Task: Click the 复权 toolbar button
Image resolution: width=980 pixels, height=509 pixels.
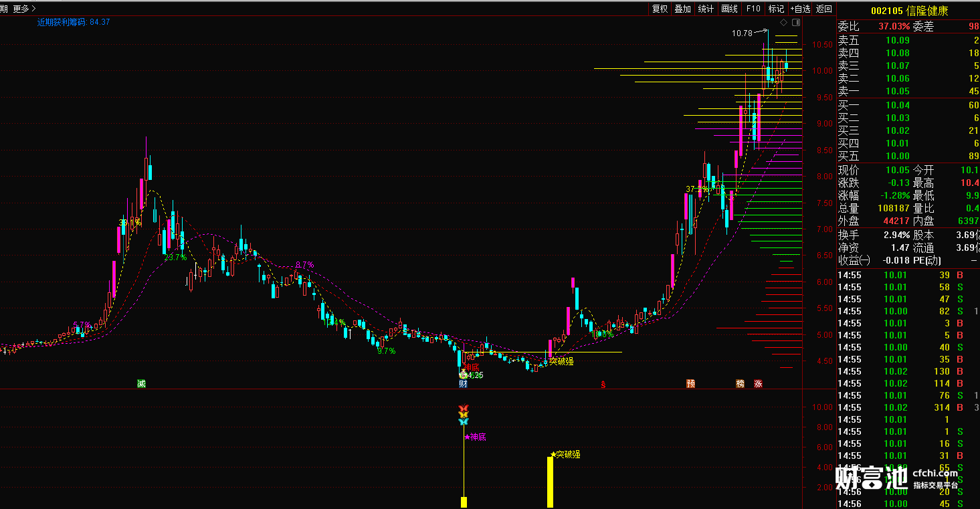Action: [x=660, y=9]
